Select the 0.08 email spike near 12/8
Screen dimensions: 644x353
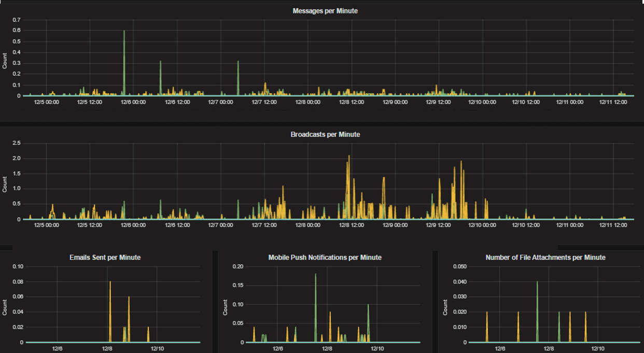109,281
